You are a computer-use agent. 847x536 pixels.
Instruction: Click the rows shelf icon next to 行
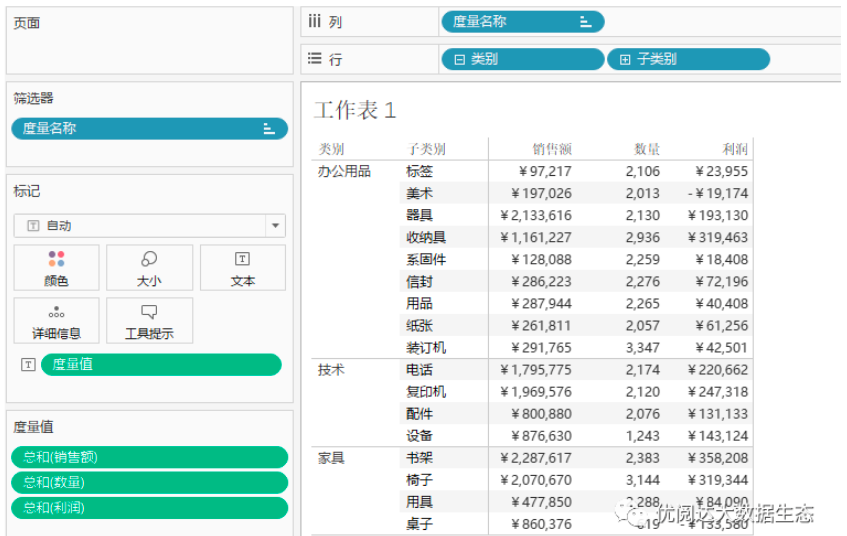[x=314, y=59]
